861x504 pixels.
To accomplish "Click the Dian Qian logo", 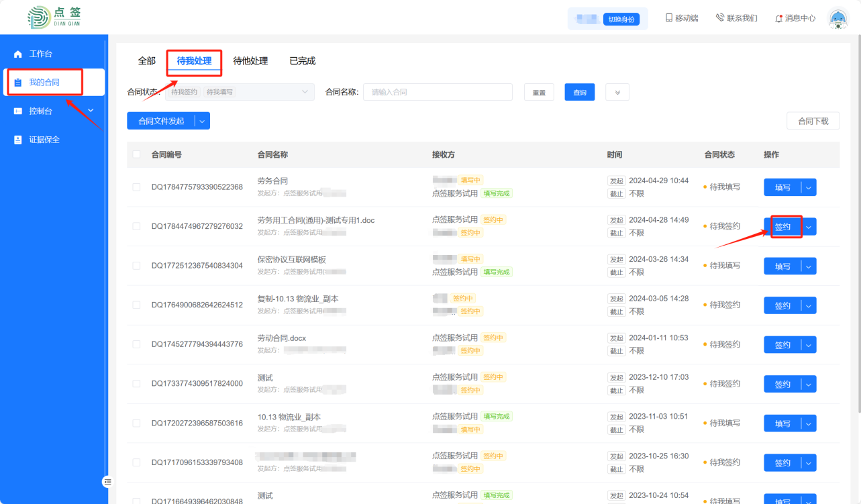I will click(54, 17).
